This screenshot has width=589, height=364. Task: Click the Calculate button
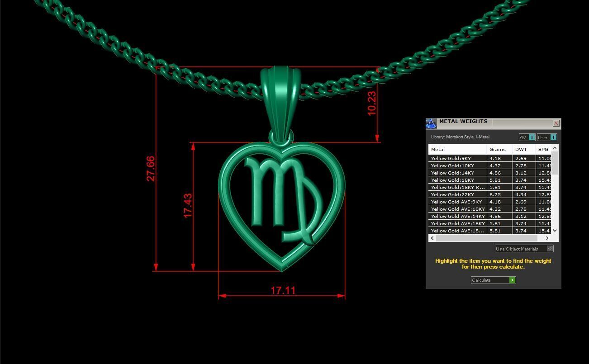[493, 280]
